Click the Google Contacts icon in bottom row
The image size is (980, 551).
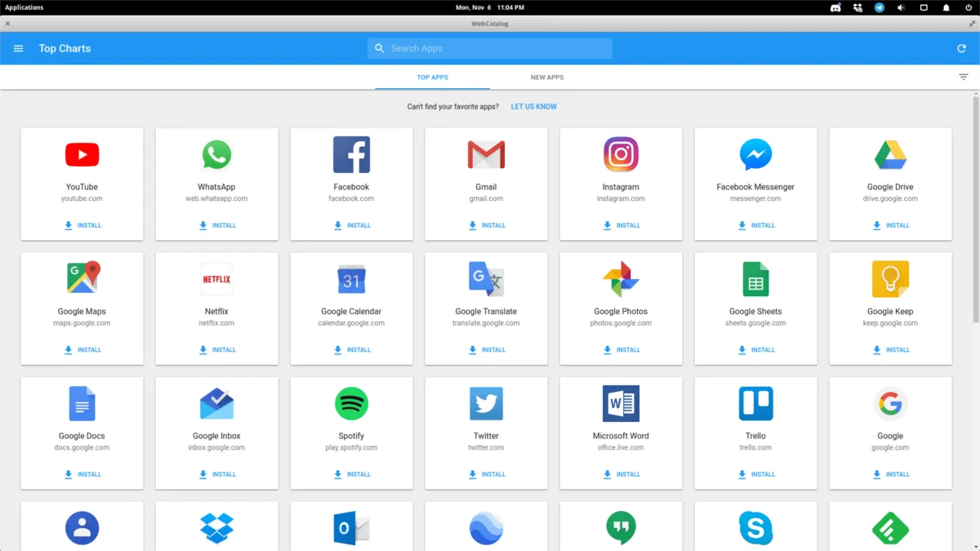point(82,528)
